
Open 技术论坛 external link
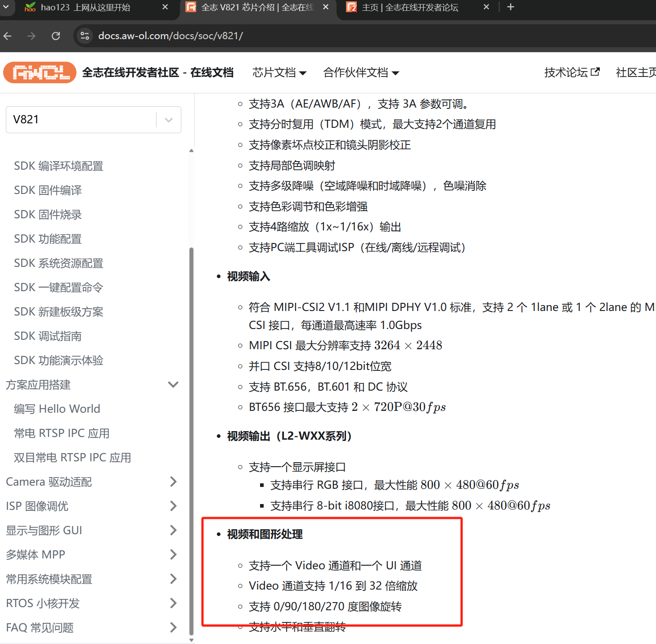click(x=572, y=72)
